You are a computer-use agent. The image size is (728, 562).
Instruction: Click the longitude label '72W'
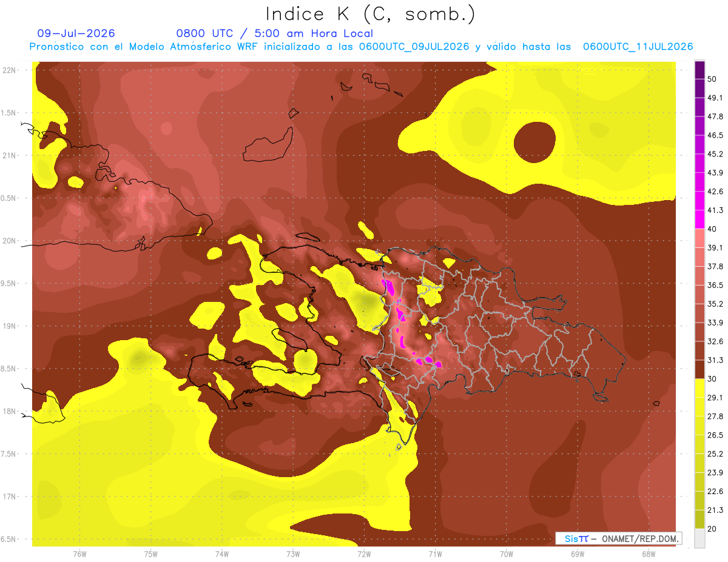tap(364, 554)
